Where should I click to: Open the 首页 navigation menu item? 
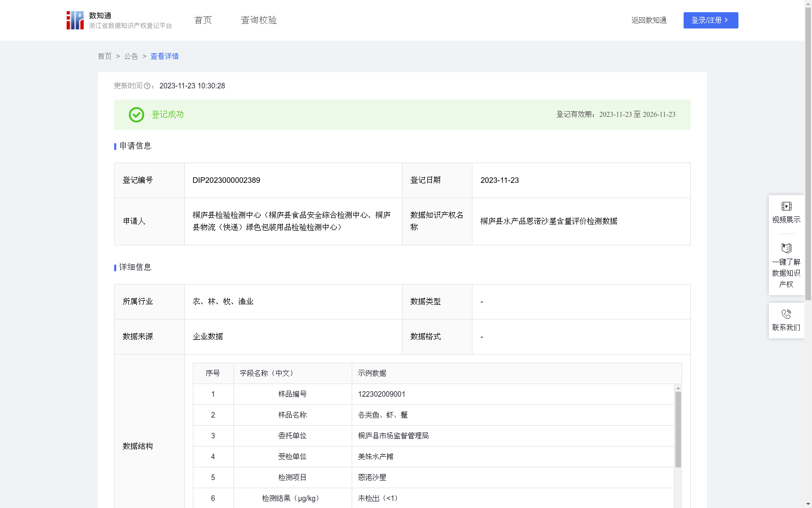pyautogui.click(x=203, y=20)
